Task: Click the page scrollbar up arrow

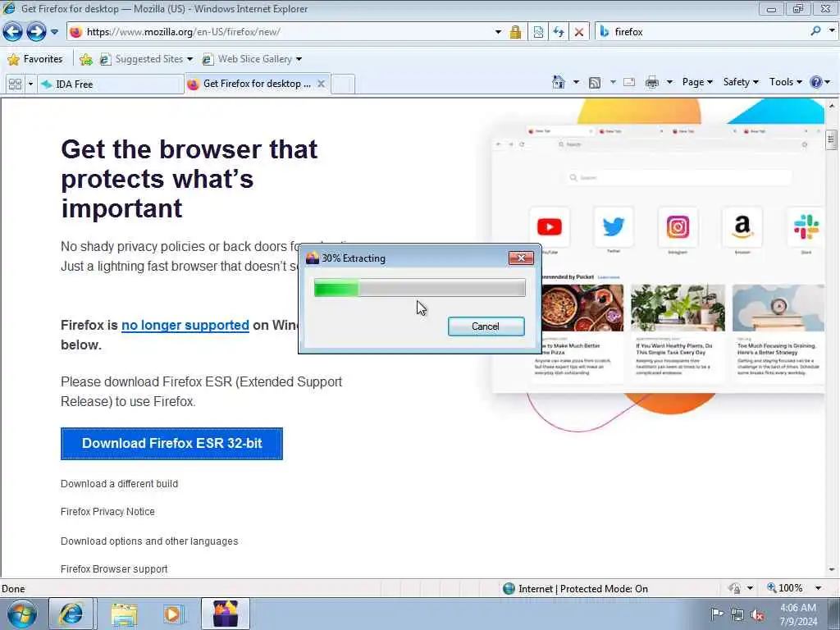Action: [832, 106]
